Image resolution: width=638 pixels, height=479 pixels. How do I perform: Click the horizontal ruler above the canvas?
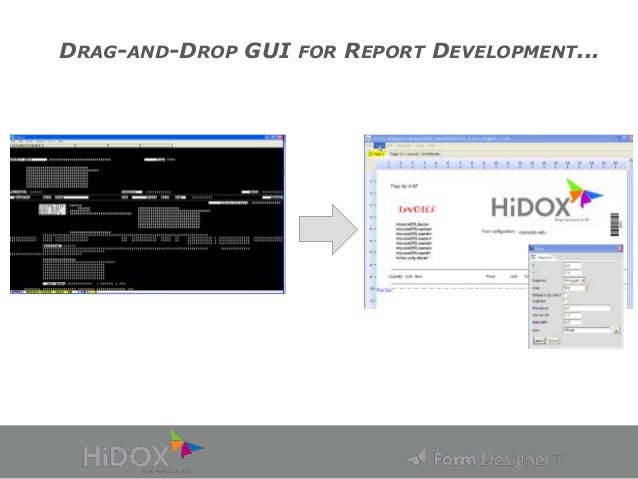click(501, 164)
